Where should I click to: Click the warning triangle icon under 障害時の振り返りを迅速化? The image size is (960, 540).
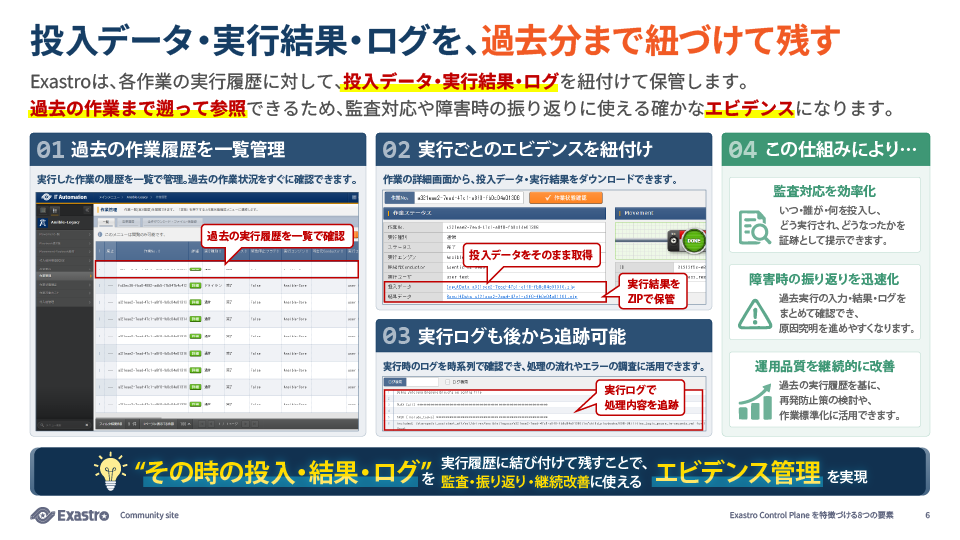pyautogui.click(x=754, y=314)
